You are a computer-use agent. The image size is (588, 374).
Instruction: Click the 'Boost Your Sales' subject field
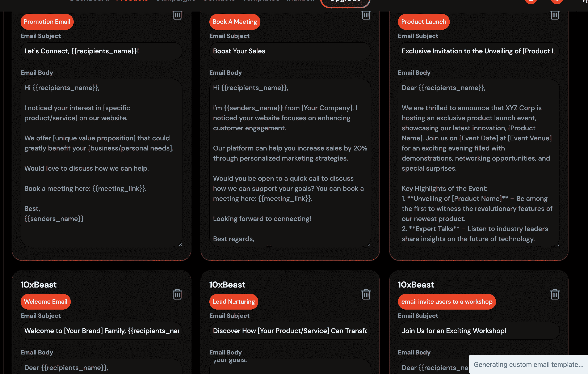tap(290, 51)
